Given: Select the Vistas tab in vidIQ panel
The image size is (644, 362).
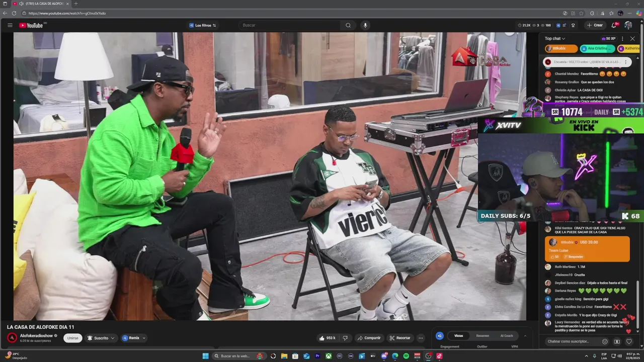Looking at the screenshot, I should point(459,336).
